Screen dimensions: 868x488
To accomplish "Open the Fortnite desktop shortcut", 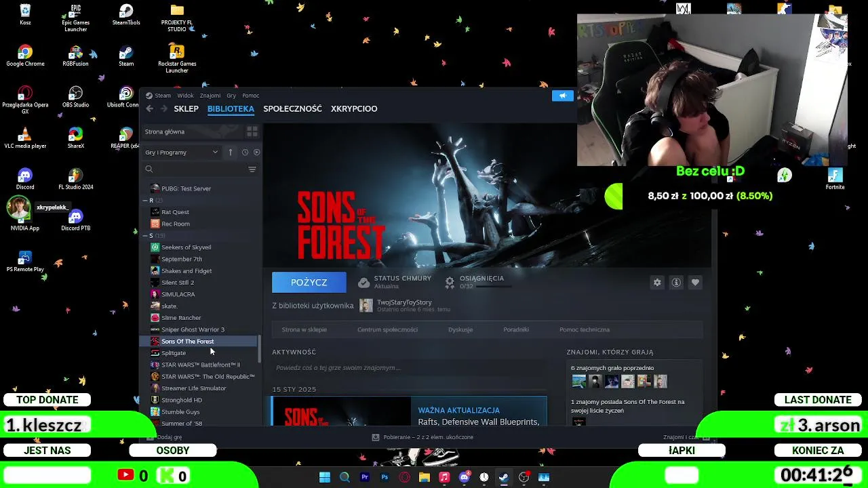I will pos(835,180).
